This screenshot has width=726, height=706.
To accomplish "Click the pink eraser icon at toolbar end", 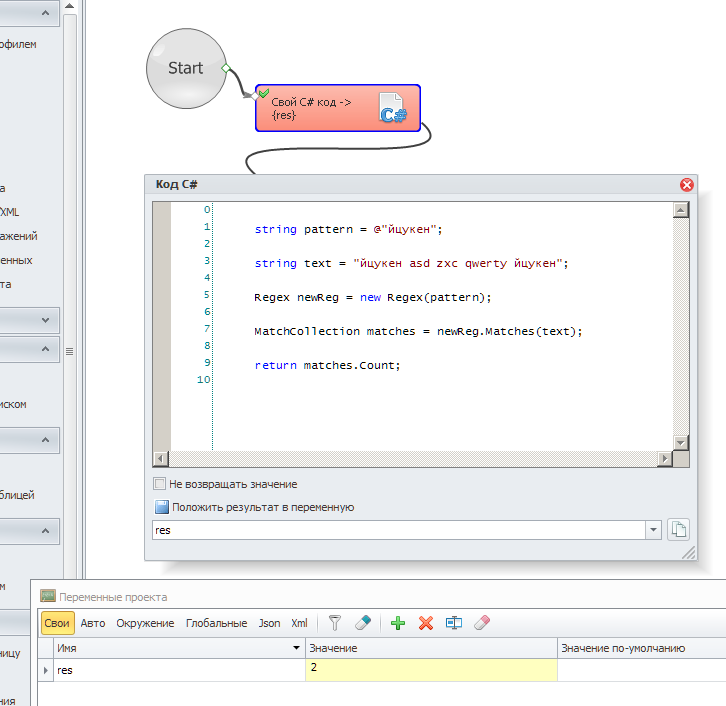I will 482,623.
